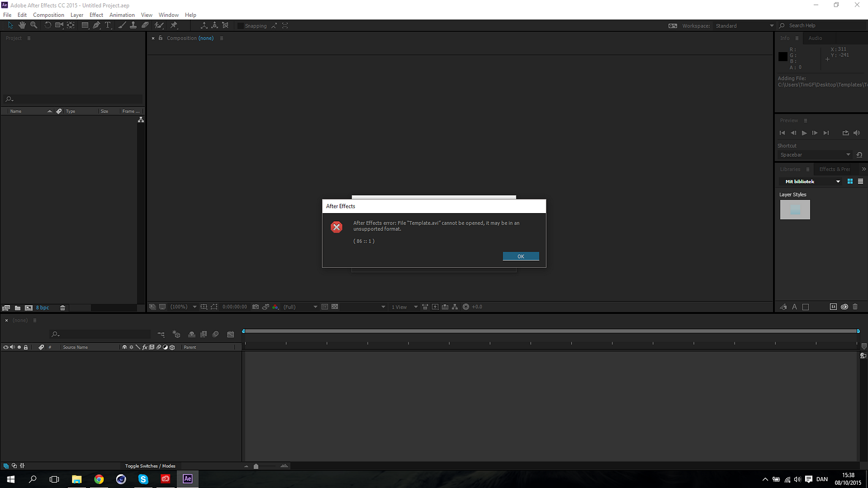Select the Hand tool
This screenshot has height=488, width=868.
pos(22,25)
